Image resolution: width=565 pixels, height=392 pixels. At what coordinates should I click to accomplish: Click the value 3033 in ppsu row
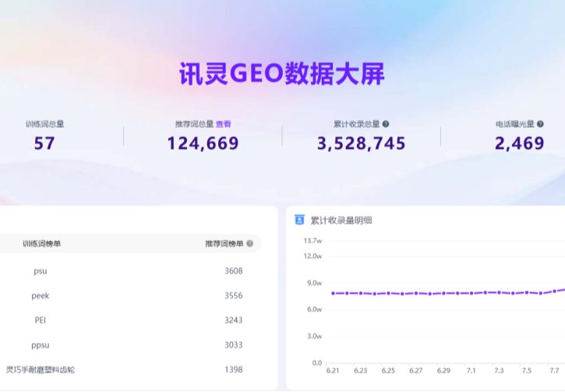[x=234, y=344]
